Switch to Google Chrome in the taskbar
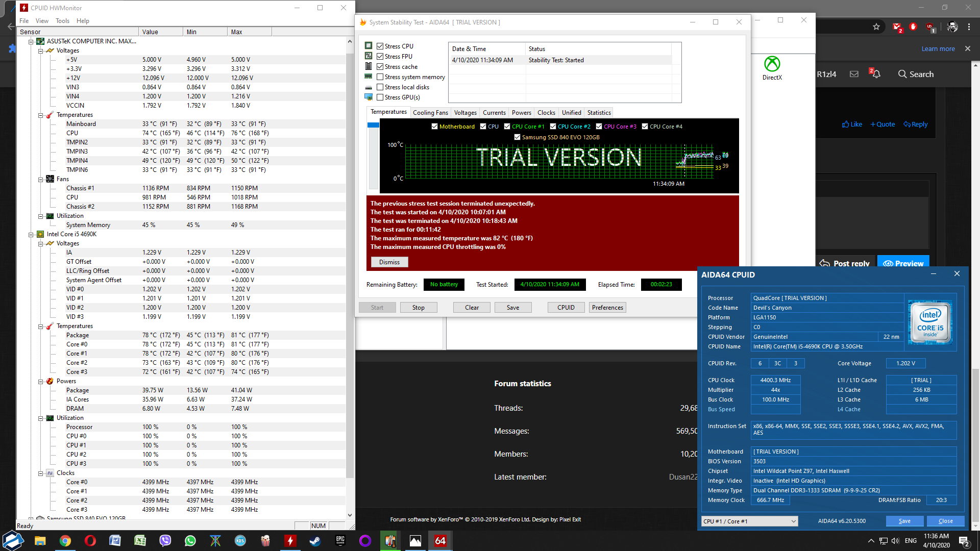The height and width of the screenshot is (551, 980). [65, 541]
